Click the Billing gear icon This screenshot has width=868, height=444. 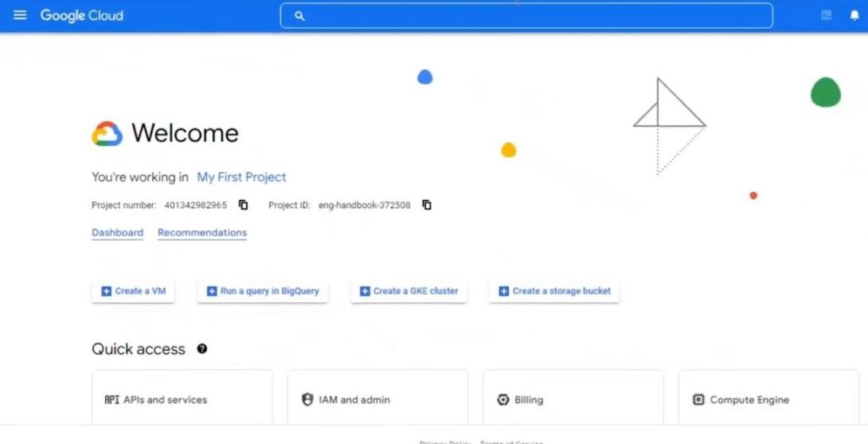pos(503,399)
